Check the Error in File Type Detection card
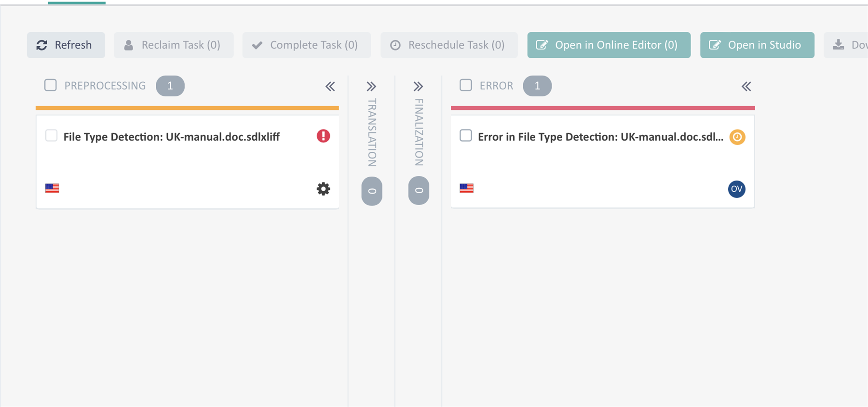This screenshot has width=868, height=407. 466,136
